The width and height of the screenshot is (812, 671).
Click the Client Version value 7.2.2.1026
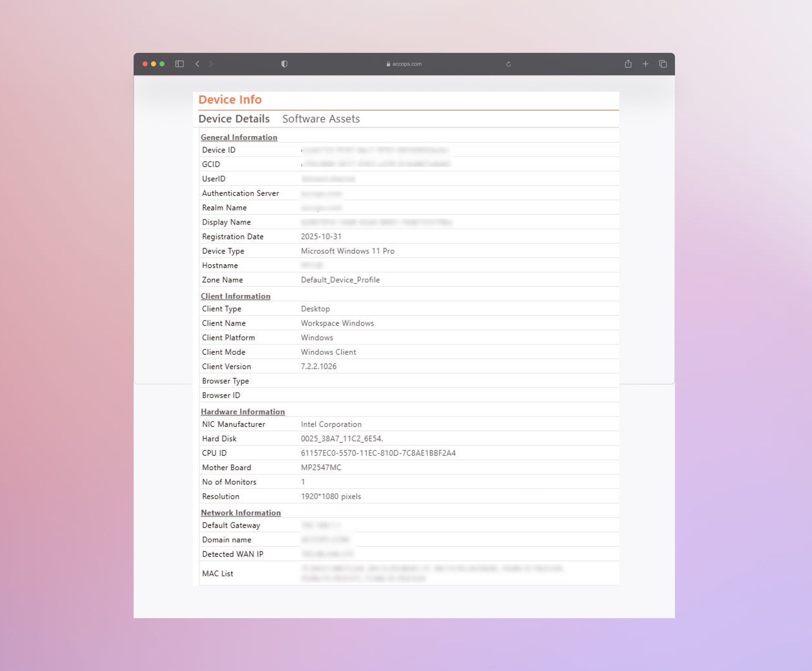(318, 367)
